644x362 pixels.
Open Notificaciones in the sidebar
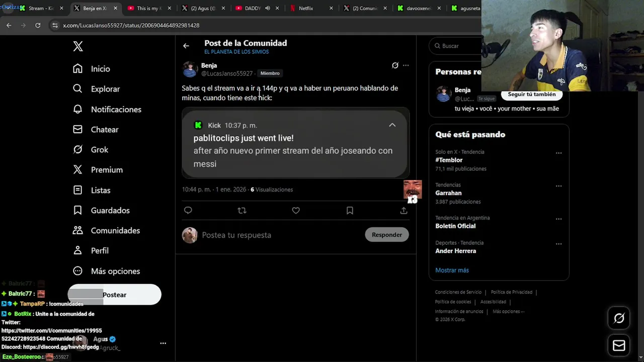[107, 109]
